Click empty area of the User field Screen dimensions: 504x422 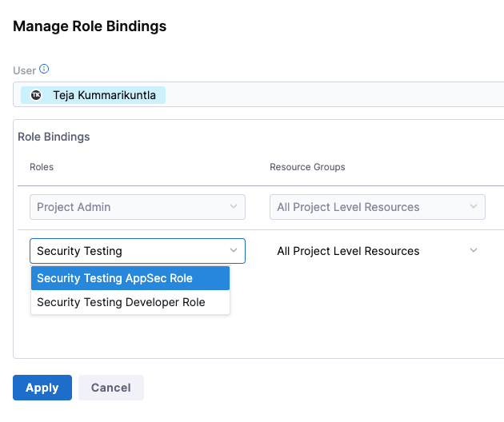point(336,95)
